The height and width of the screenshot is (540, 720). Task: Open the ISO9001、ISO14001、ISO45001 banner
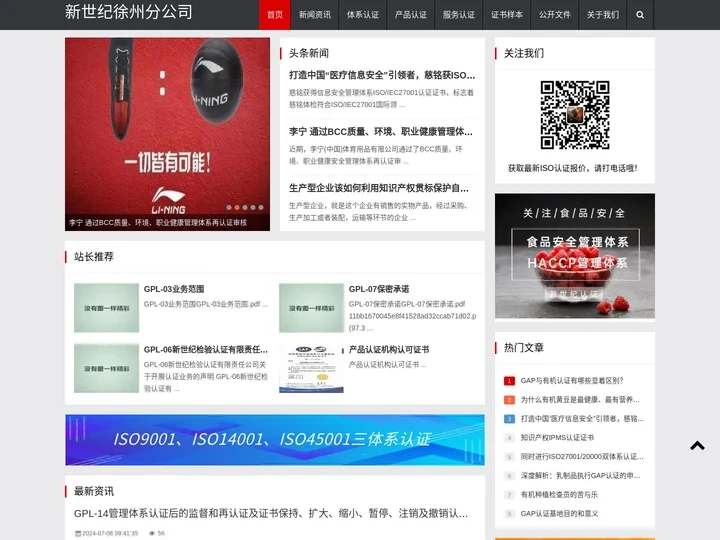(x=275, y=440)
